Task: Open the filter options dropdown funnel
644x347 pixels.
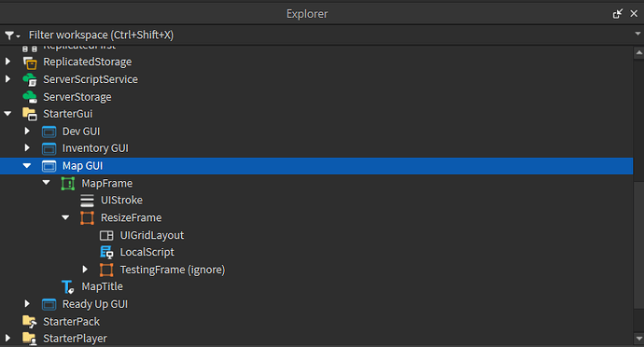Action: tap(12, 35)
